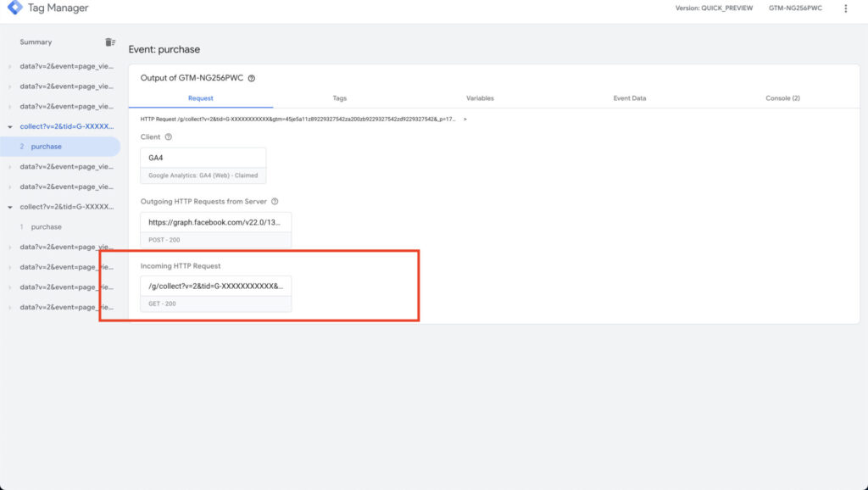This screenshot has width=868, height=490.
Task: Open the /g/collect incoming HTTP request card
Action: tap(215, 293)
